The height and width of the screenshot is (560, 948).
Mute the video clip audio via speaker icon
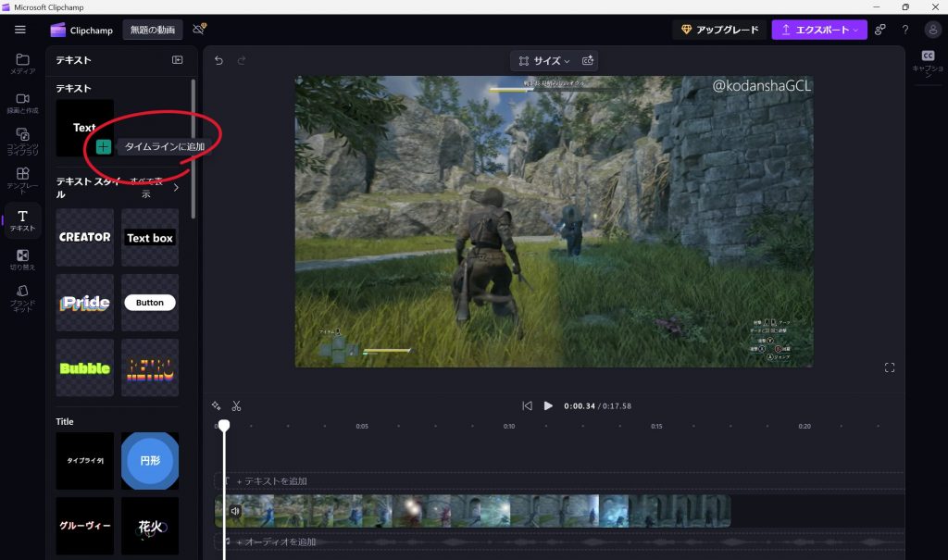235,512
